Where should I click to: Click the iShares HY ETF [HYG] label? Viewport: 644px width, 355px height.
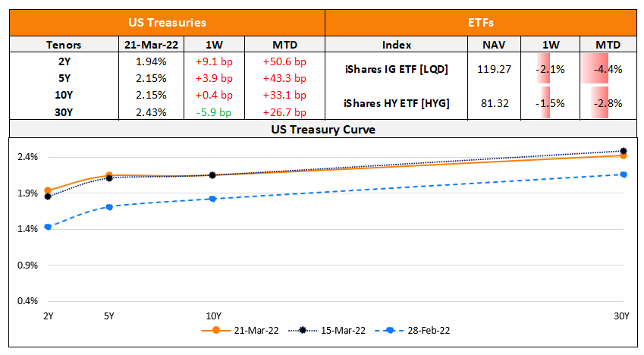(396, 102)
